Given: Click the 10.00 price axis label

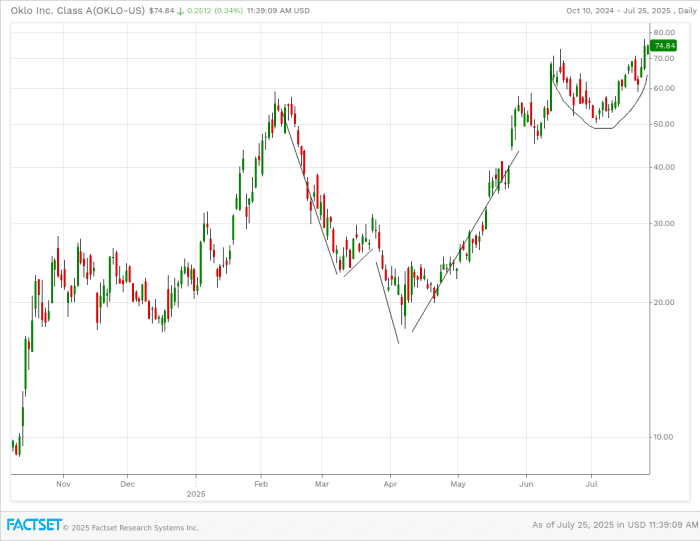Looking at the screenshot, I should (x=664, y=437).
